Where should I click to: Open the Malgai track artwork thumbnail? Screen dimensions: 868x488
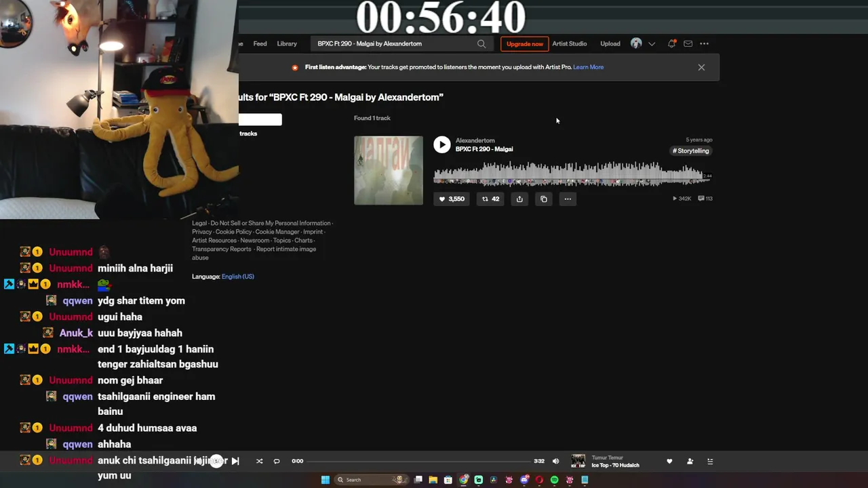389,170
